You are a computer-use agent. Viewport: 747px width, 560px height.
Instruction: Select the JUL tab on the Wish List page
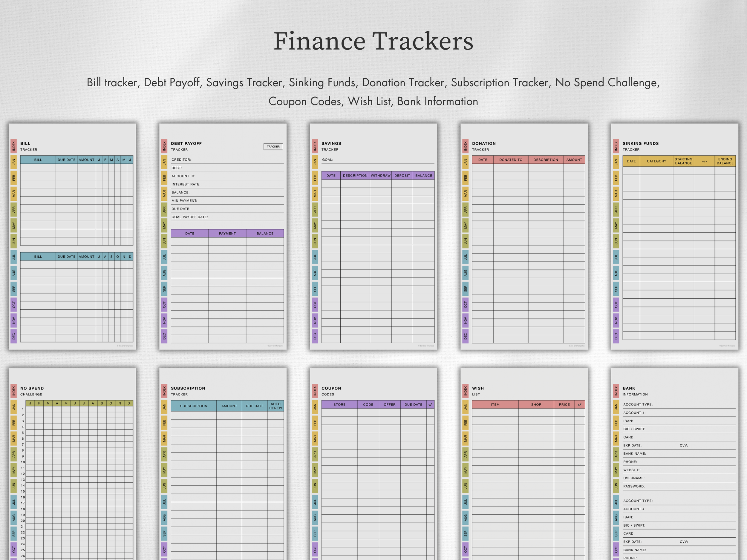point(465,501)
